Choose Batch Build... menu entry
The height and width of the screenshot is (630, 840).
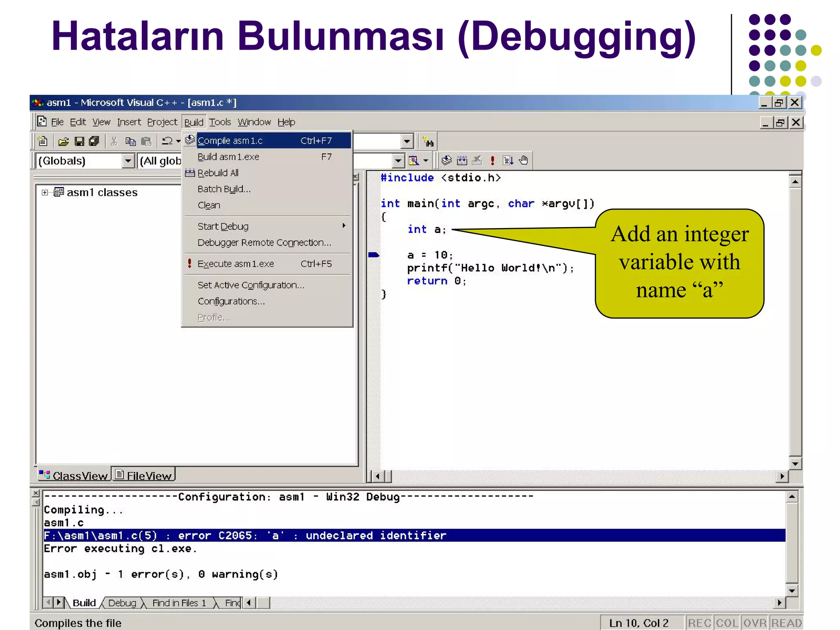point(267,189)
